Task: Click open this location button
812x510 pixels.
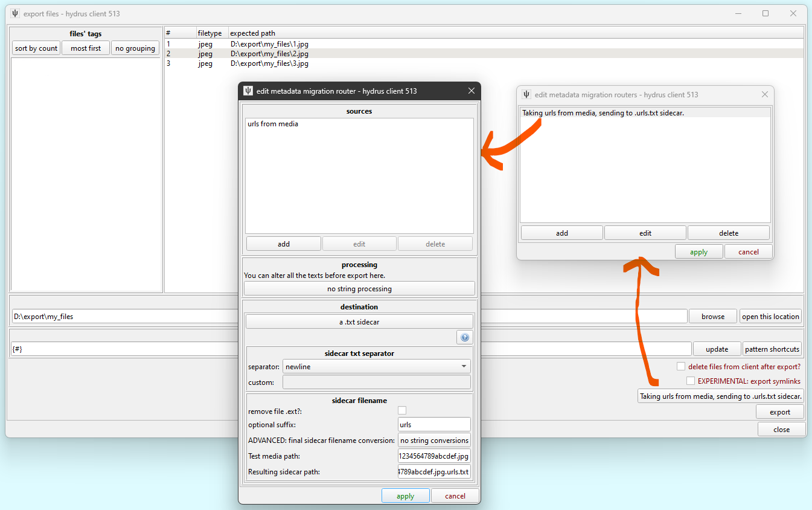Action: click(x=771, y=316)
